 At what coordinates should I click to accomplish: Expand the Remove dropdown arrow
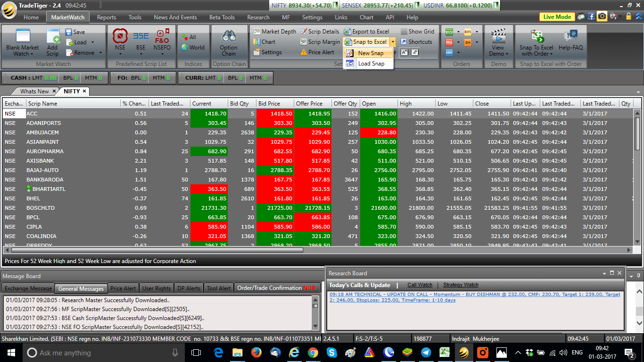pyautogui.click(x=100, y=53)
